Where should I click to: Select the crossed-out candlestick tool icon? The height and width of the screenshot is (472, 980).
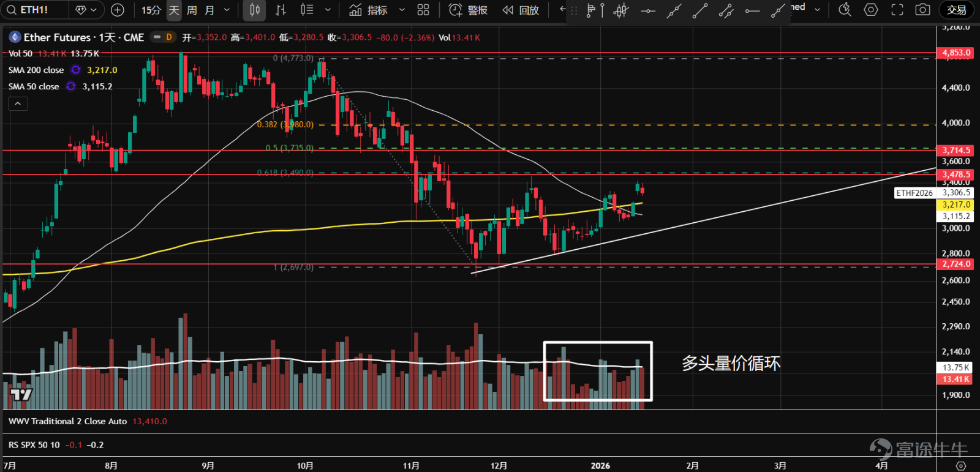(621, 10)
